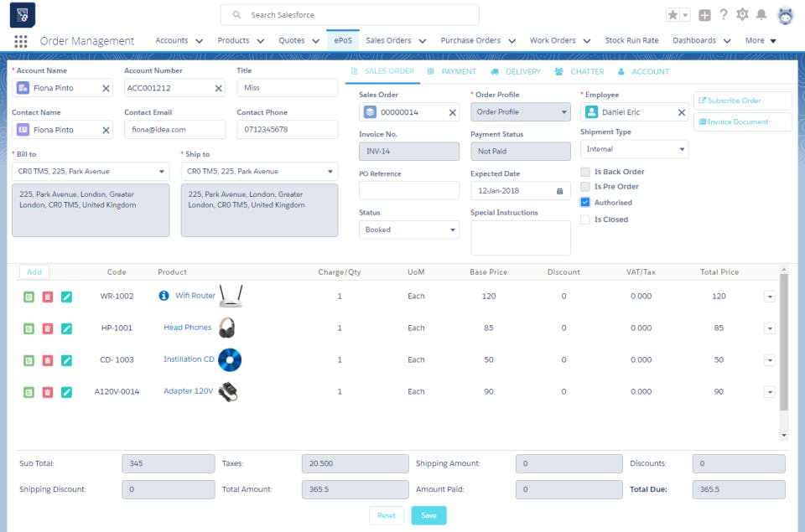
Task: Delete the A120V-0014 Adapter 120V line
Action: (x=47, y=392)
